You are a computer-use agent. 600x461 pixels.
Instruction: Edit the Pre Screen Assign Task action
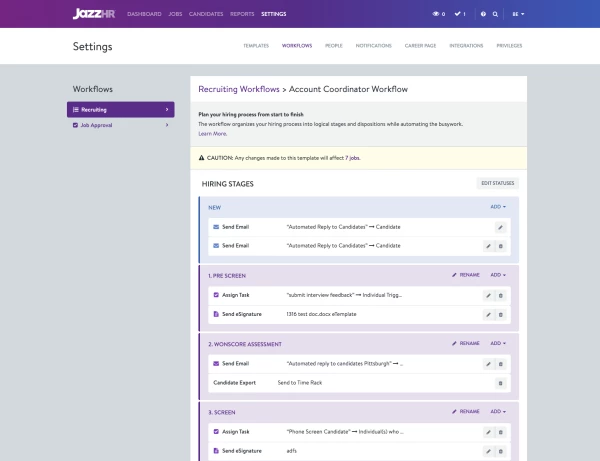[x=488, y=295]
